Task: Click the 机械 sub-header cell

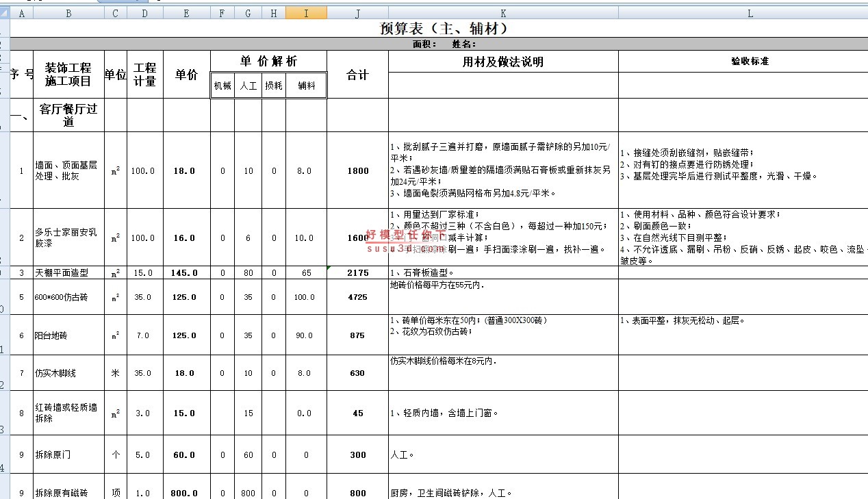Action: [x=222, y=86]
